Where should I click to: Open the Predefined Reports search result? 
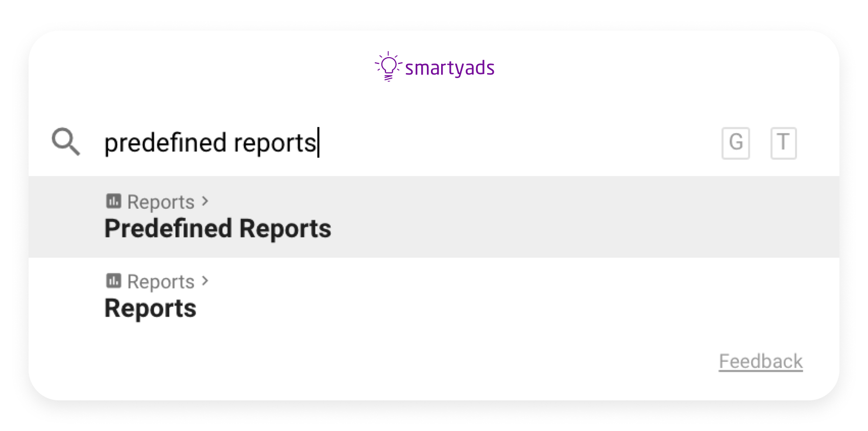tap(218, 228)
